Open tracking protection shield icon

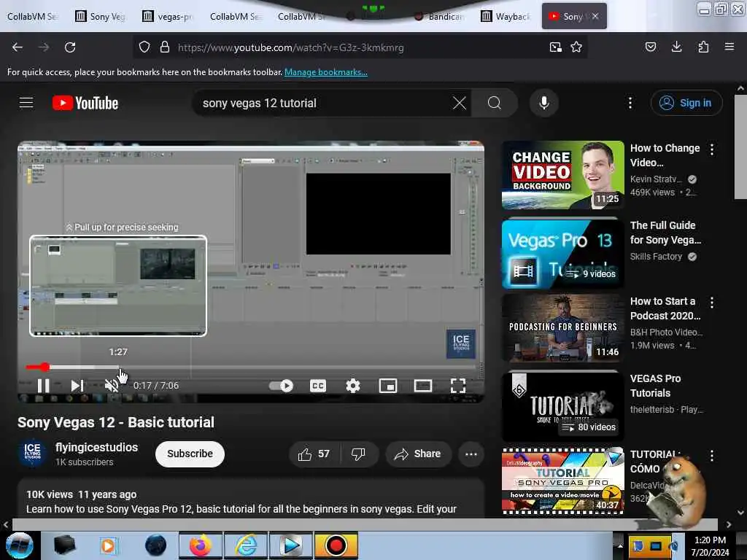(144, 47)
